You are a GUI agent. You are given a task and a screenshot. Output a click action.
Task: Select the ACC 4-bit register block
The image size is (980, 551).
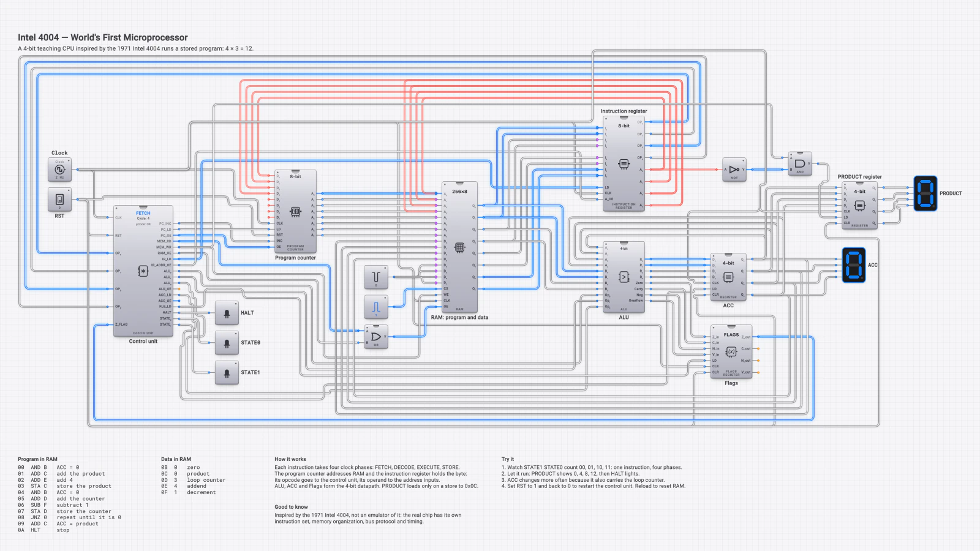click(728, 277)
